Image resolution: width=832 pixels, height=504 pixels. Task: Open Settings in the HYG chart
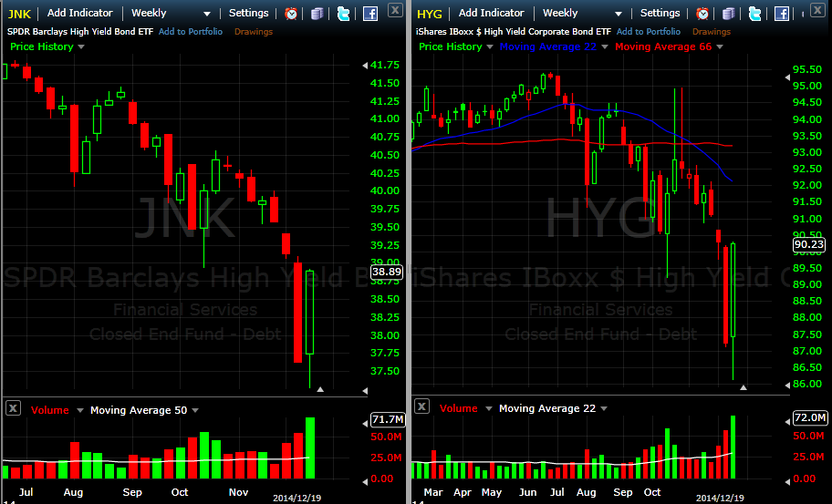point(660,13)
